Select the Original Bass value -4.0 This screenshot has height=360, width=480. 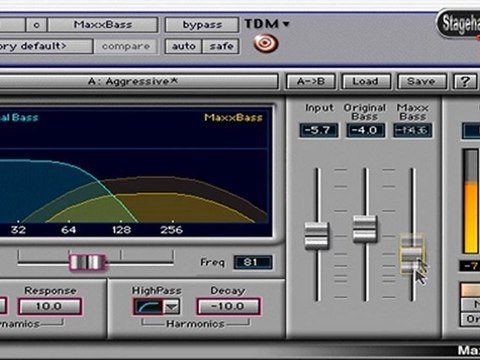(x=365, y=130)
